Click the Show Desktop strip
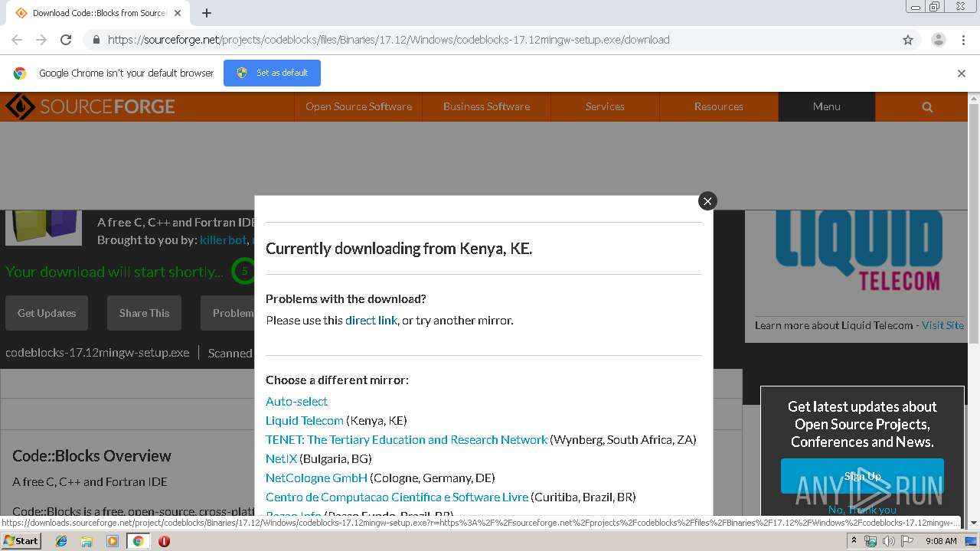980x551 pixels. pos(972,541)
